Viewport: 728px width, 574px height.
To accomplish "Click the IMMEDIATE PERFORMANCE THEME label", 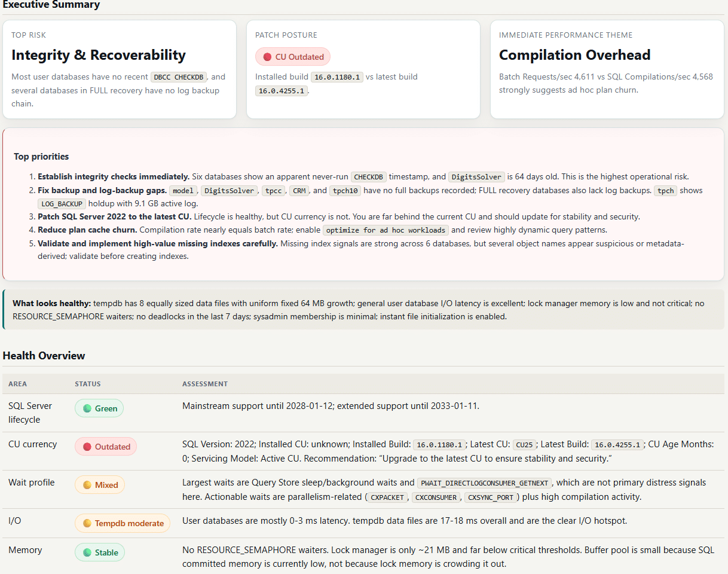I will [566, 35].
